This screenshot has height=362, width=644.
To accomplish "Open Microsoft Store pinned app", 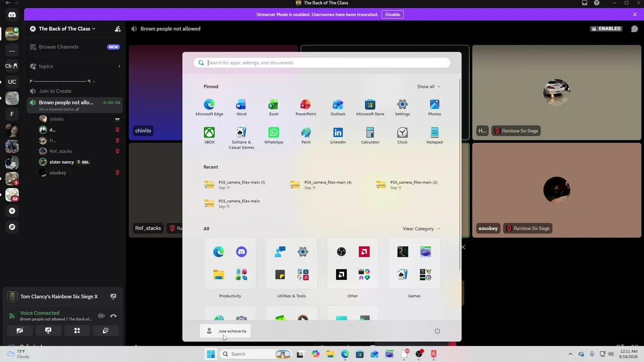I will point(370,108).
